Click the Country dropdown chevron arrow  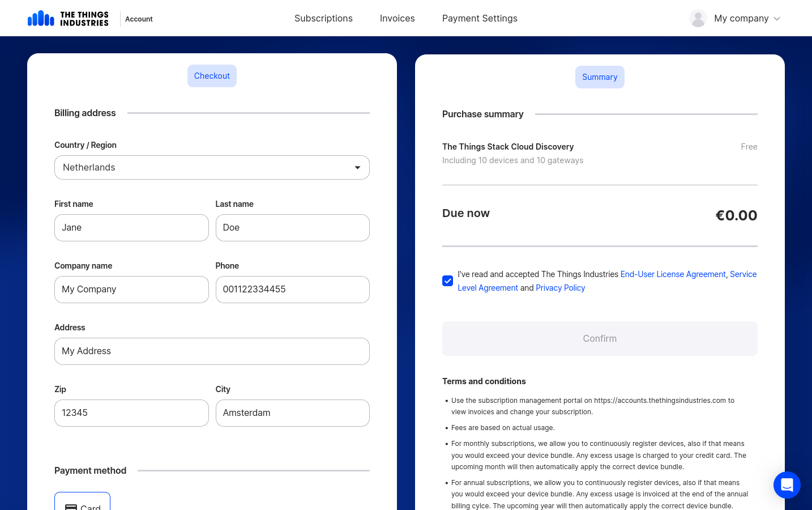[x=357, y=167]
